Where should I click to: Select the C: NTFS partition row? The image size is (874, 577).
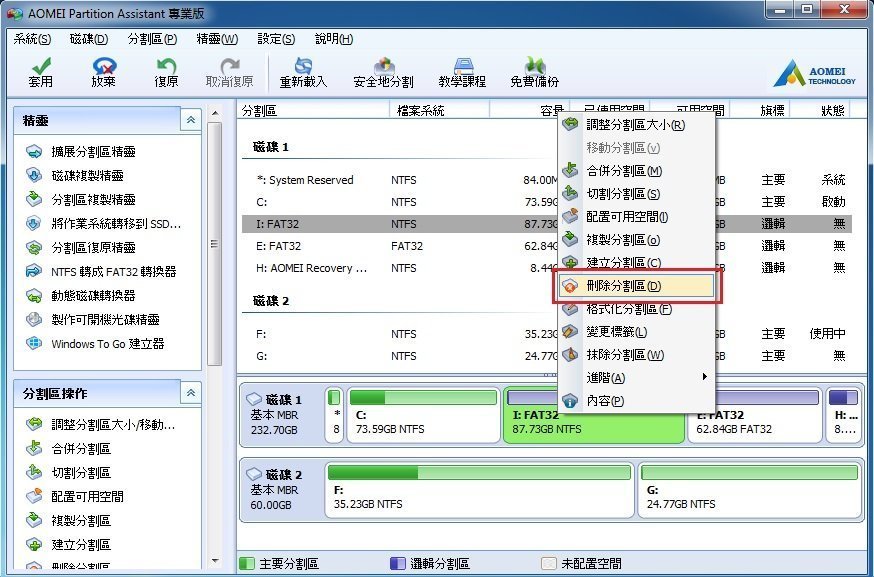coord(547,202)
